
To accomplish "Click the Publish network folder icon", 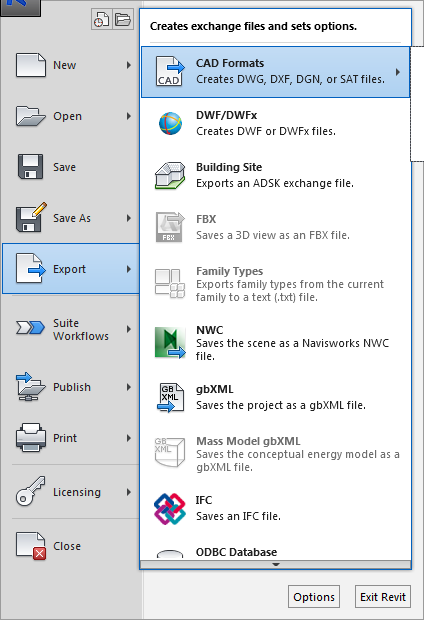I will pos(30,386).
